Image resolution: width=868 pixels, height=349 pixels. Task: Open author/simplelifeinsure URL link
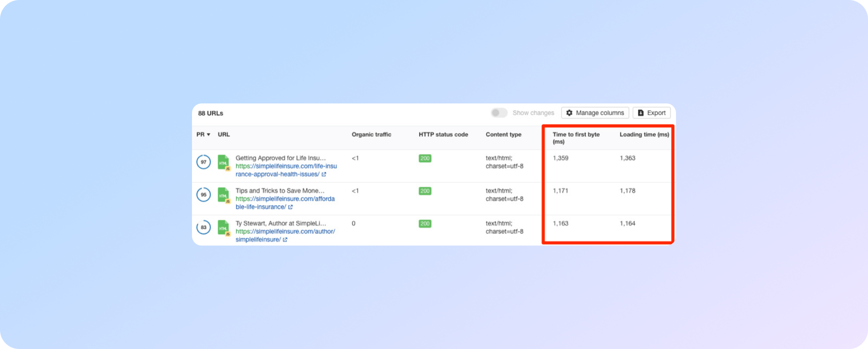click(x=285, y=235)
